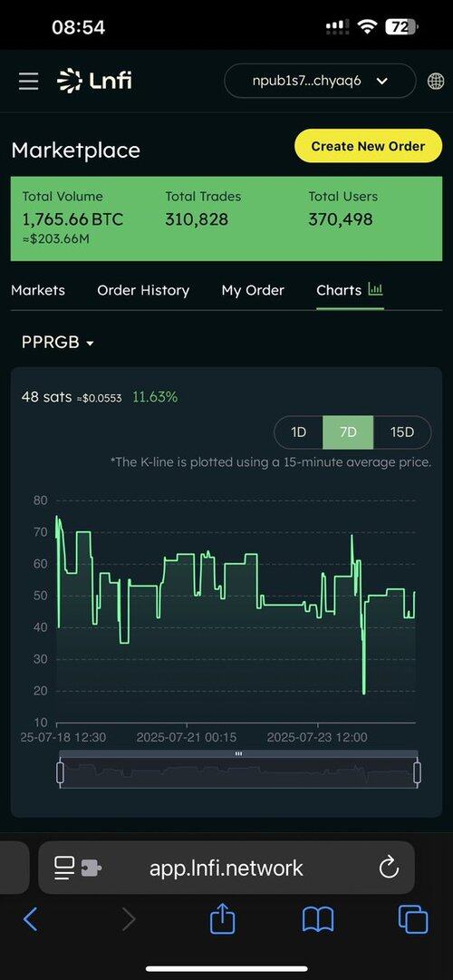Open page format reader icon
Screen dimensions: 453x980
(64, 868)
